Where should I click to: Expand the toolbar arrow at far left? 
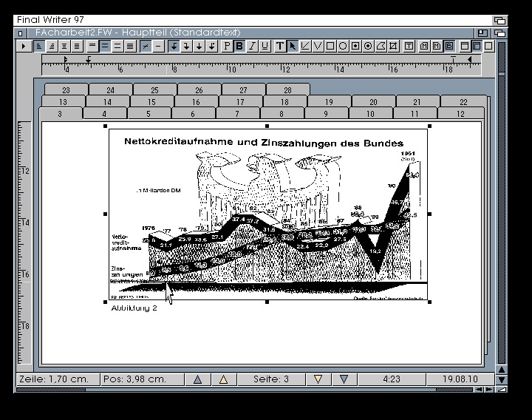click(x=23, y=46)
